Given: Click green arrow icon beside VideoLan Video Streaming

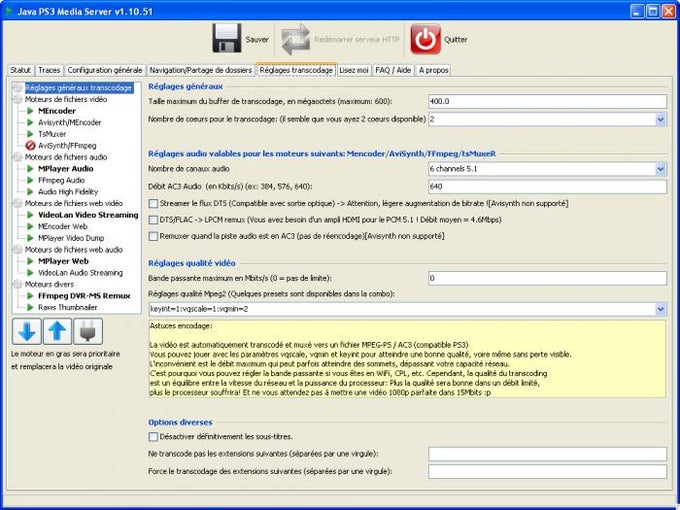Looking at the screenshot, I should click(x=30, y=215).
